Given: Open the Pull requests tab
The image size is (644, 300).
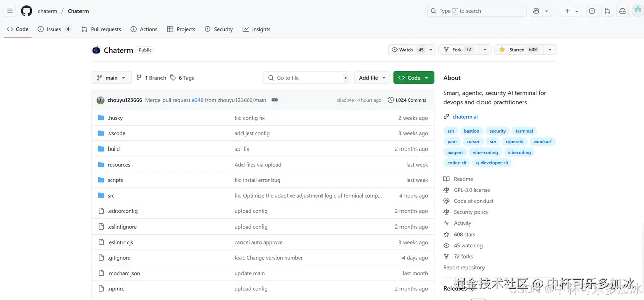Looking at the screenshot, I should point(101,29).
